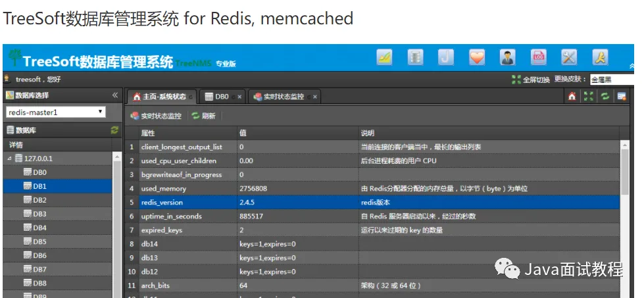Select the db14 row
Screen dimensions: 644x298
click(x=372, y=244)
